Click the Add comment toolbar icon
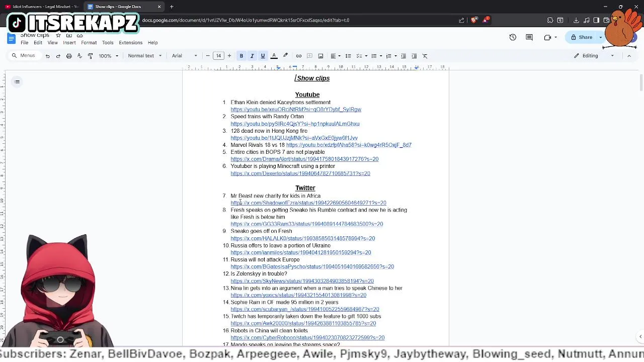The height and width of the screenshot is (362, 644). [x=309, y=56]
